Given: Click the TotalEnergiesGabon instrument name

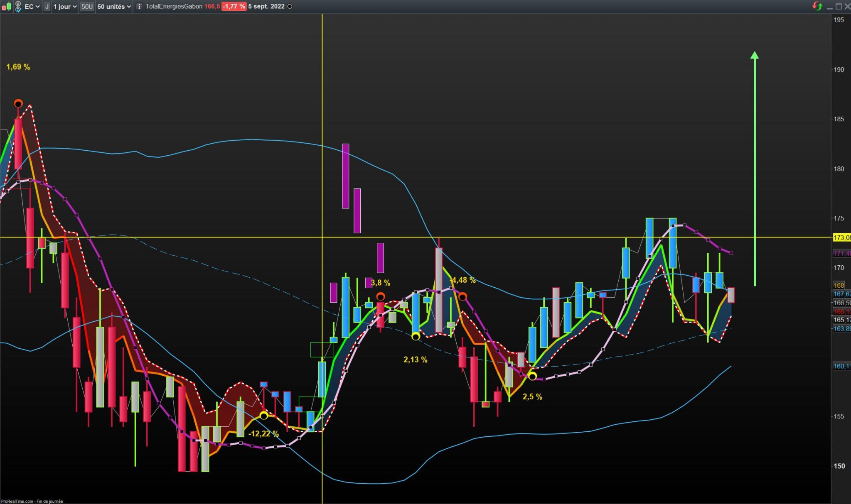Looking at the screenshot, I should tap(174, 7).
